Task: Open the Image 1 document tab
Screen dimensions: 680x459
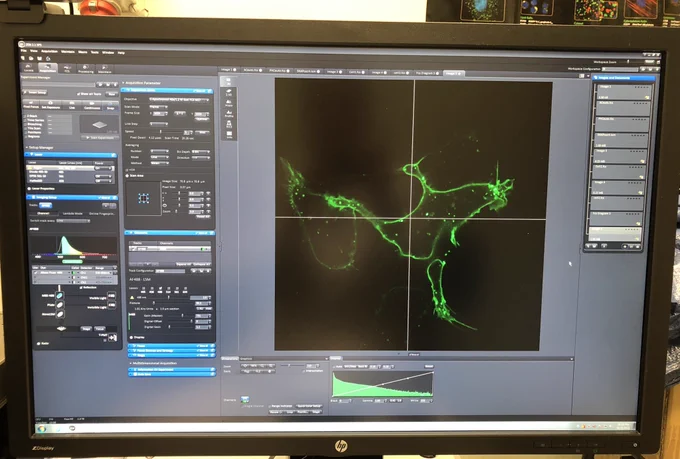Action: pos(229,69)
